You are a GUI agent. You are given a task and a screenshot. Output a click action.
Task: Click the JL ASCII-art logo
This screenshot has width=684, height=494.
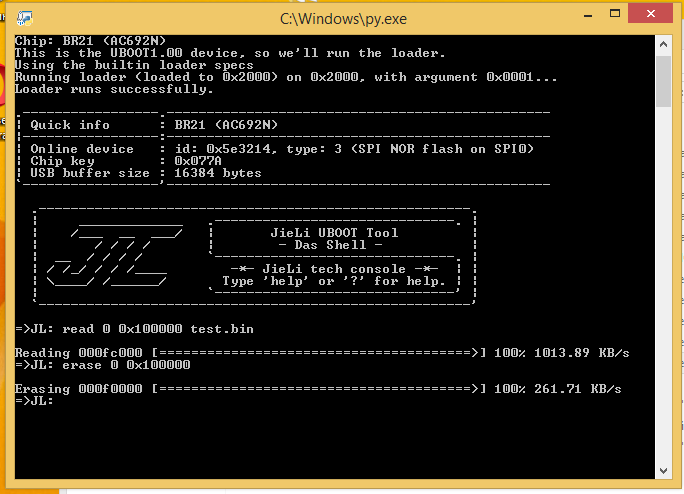pyautogui.click(x=114, y=256)
